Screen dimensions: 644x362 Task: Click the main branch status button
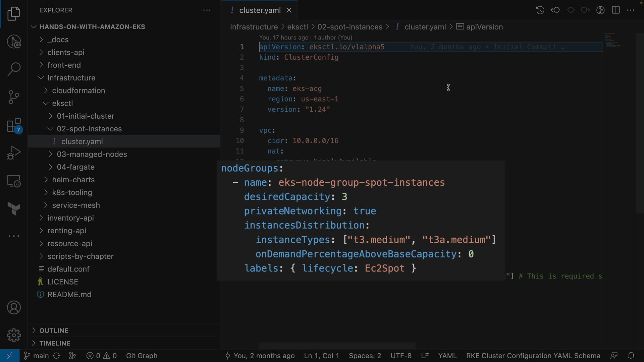click(x=37, y=356)
